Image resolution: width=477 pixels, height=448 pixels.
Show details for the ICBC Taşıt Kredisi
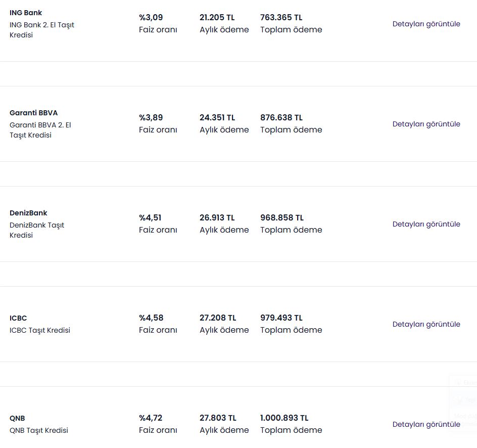coord(426,325)
